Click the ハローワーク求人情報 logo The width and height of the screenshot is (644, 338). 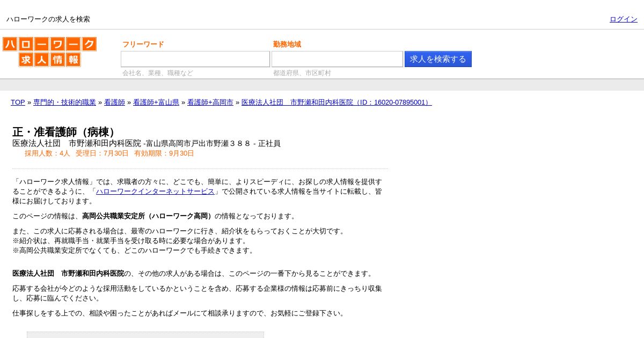(49, 52)
